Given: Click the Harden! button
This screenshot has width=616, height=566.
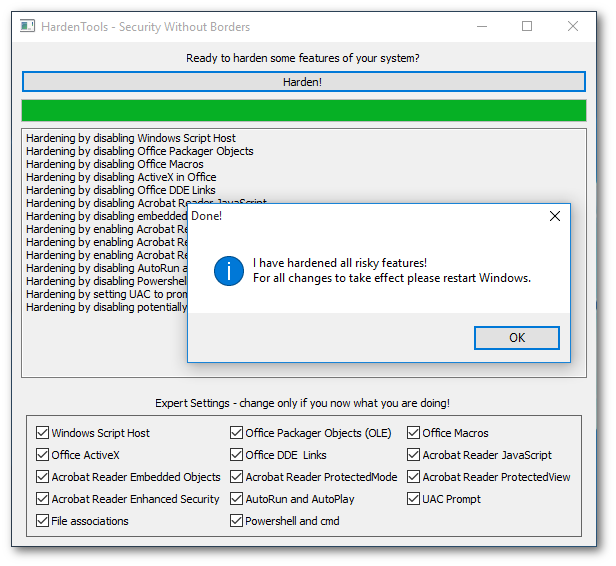Looking at the screenshot, I should tap(304, 82).
